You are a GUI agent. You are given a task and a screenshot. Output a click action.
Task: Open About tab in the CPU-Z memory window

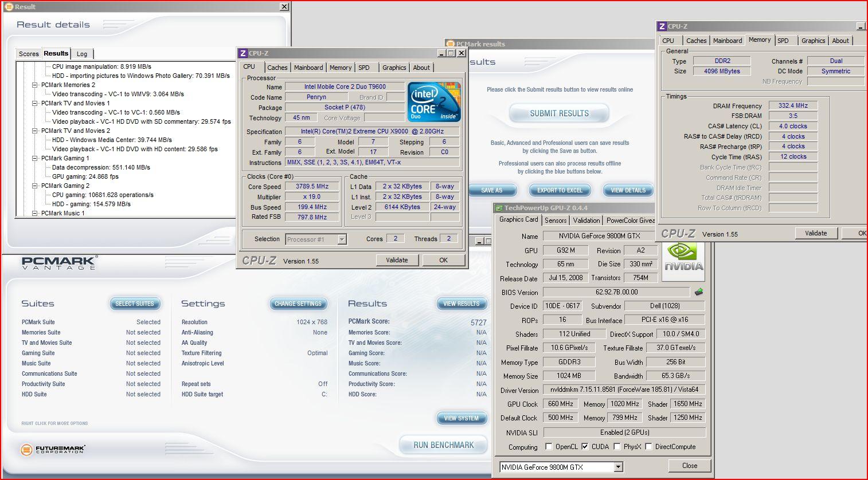840,41
